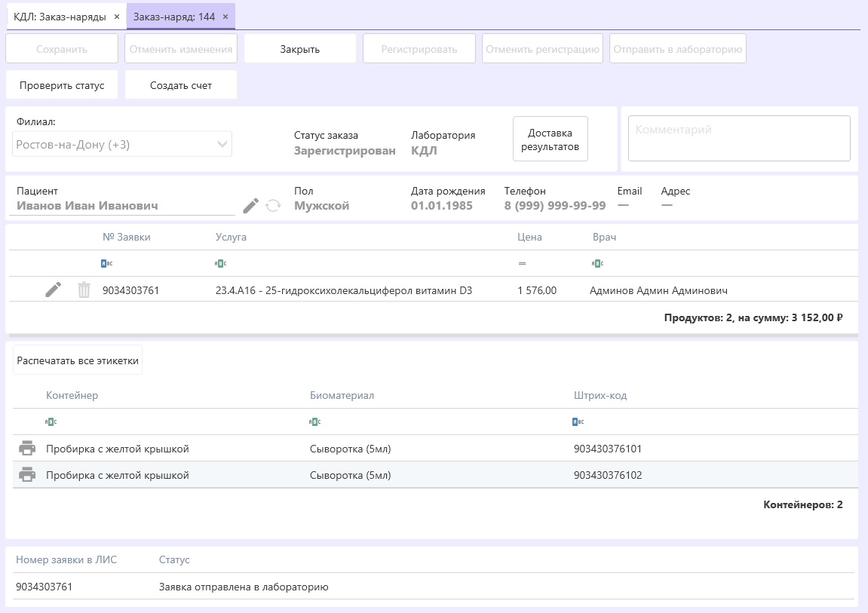Sort by № Заявки column header
868x613 pixels.
126,237
